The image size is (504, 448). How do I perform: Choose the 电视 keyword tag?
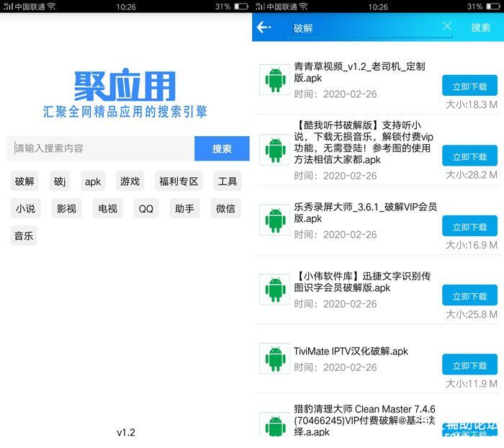(108, 208)
